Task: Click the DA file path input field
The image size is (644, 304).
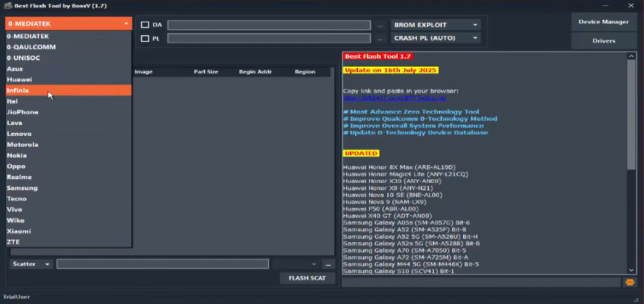Action: tap(268, 25)
